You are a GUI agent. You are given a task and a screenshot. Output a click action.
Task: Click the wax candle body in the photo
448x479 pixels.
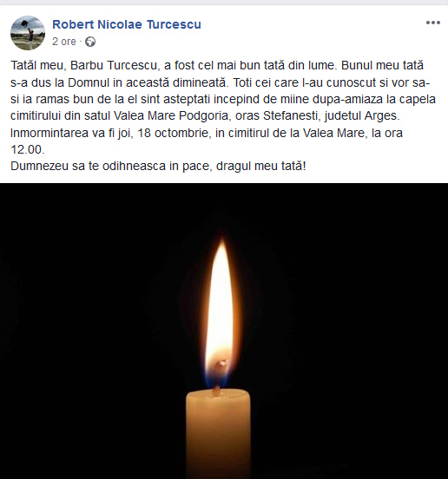click(218, 434)
